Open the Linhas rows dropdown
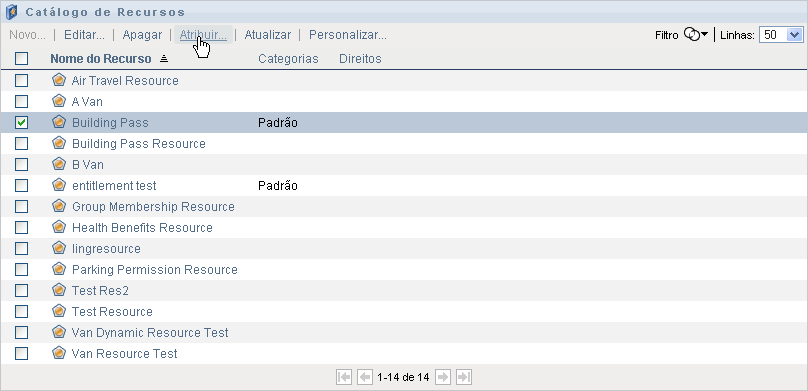The height and width of the screenshot is (391, 808). point(781,35)
